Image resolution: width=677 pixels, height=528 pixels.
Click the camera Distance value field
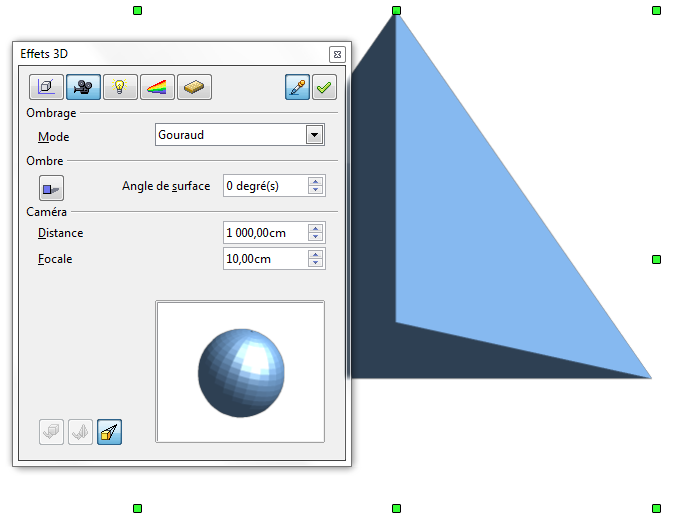[x=265, y=233]
